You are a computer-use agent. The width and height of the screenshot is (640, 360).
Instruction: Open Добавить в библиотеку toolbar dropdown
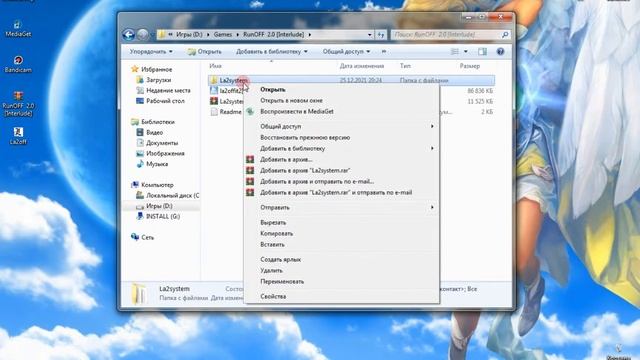coord(272,51)
